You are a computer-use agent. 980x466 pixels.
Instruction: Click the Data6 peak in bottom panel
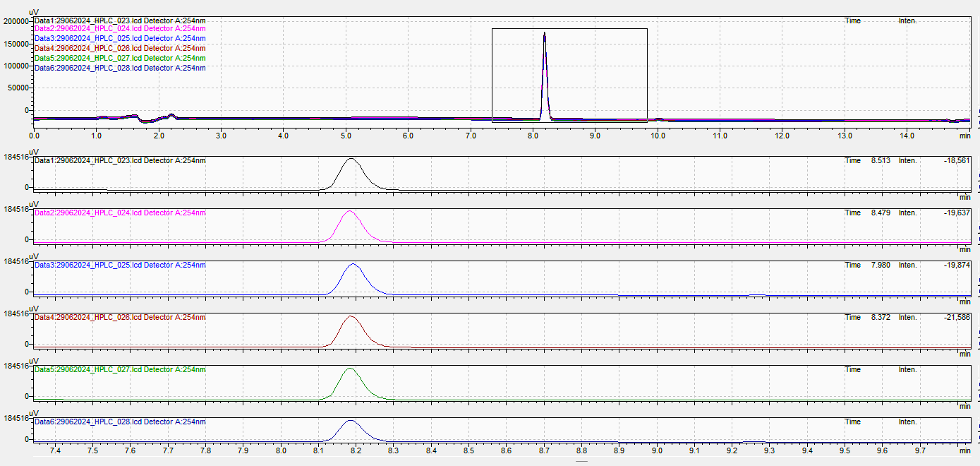coord(350,422)
